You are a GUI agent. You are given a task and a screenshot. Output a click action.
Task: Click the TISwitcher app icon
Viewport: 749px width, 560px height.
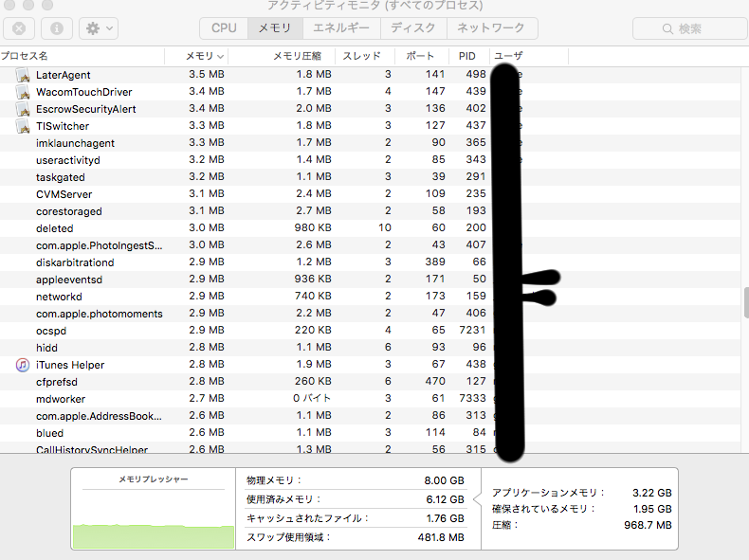pos(23,126)
